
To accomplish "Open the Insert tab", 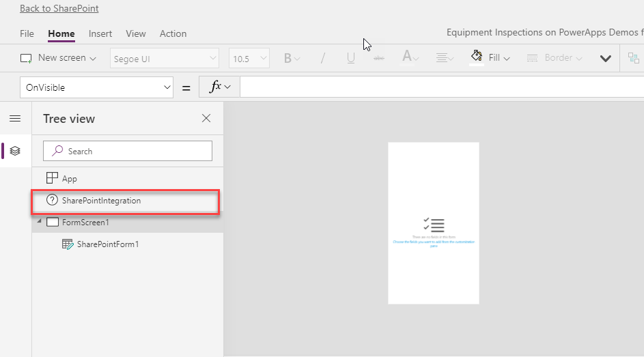I will point(100,33).
